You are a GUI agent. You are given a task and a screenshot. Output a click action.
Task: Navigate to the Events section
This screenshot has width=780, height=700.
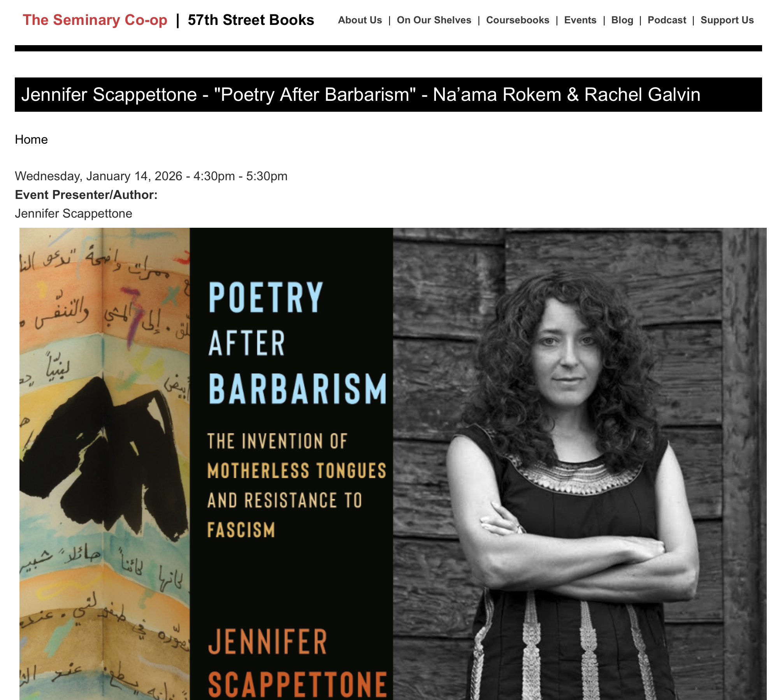coord(580,20)
